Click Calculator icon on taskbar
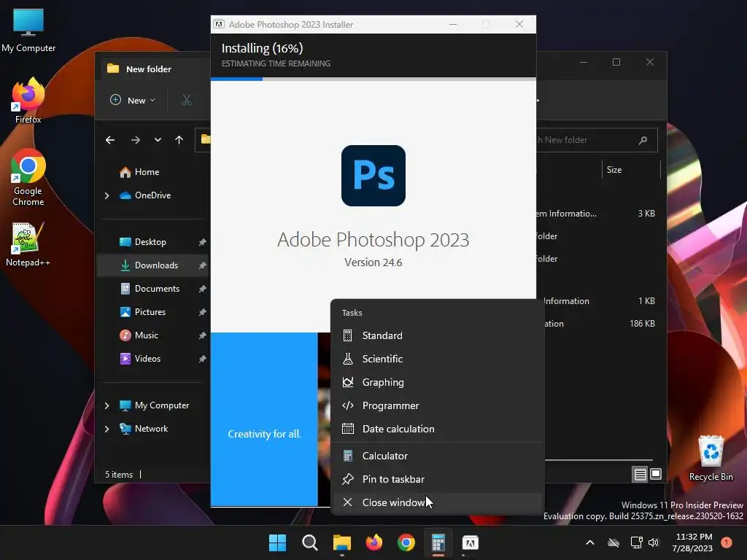The height and width of the screenshot is (560, 747). pos(438,542)
